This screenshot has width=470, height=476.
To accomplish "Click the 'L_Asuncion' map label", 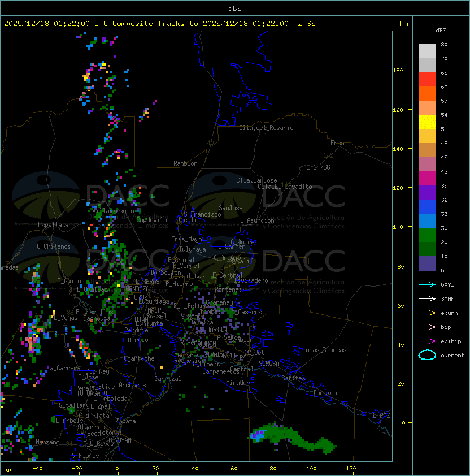I will [257, 220].
